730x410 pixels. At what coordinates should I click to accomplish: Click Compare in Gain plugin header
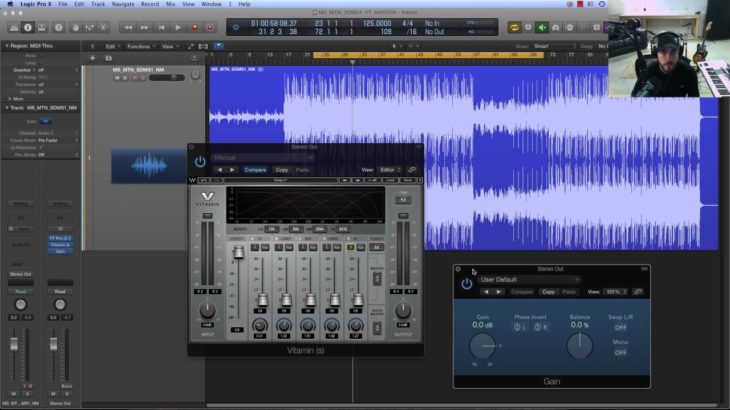tap(521, 292)
